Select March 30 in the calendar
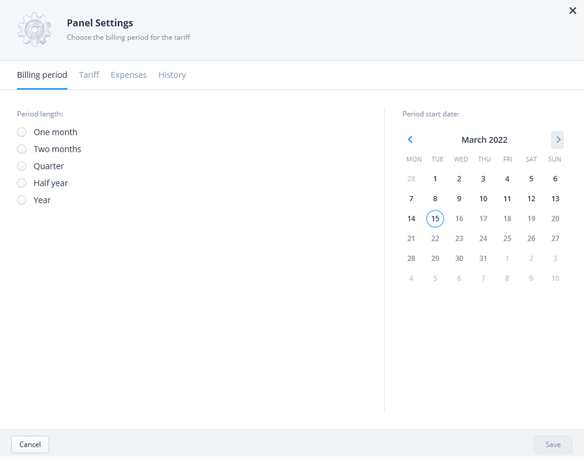Viewport: 584px width, 457px height. [459, 258]
